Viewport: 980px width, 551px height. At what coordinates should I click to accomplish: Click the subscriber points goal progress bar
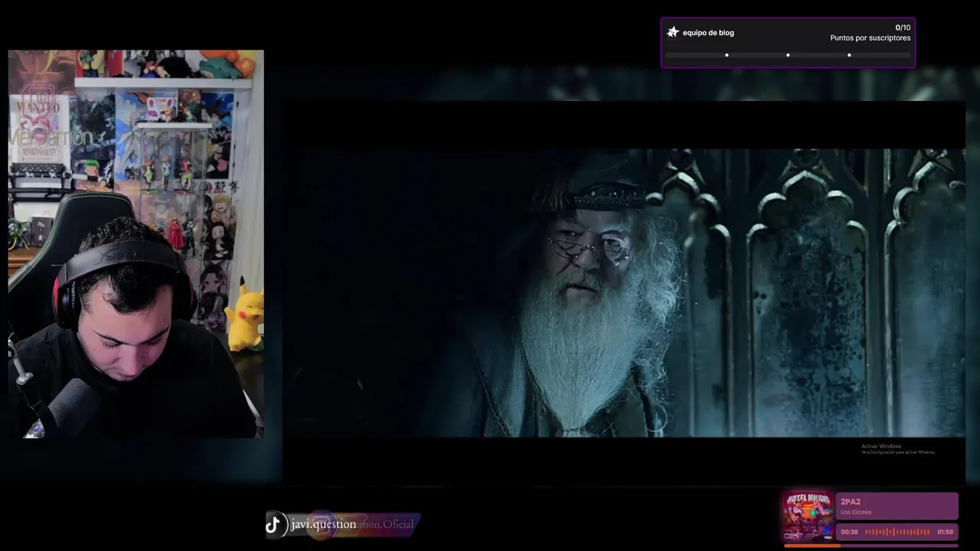pos(788,55)
